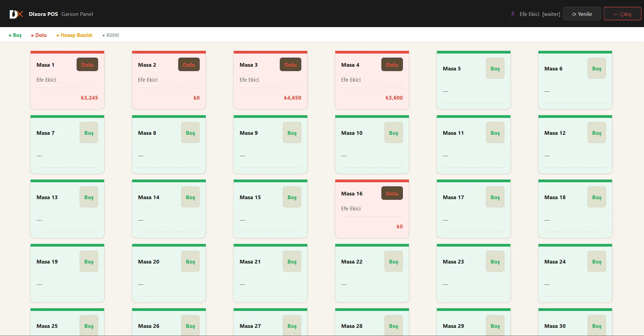Open the Masa 22 table card
The width and height of the screenshot is (644, 336).
372,273
